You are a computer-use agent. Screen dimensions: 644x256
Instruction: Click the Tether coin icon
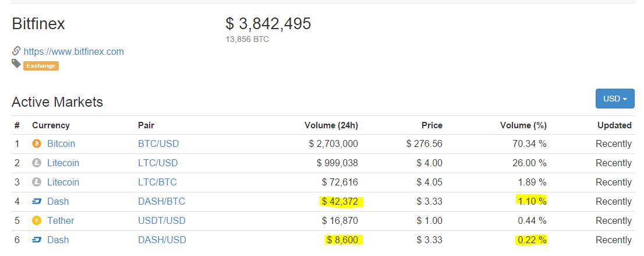(37, 221)
